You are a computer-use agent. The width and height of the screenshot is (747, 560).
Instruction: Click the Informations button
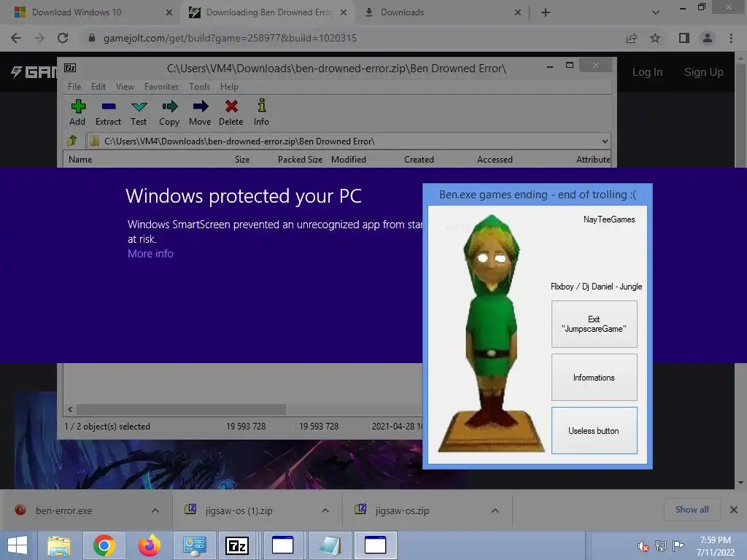pos(594,377)
